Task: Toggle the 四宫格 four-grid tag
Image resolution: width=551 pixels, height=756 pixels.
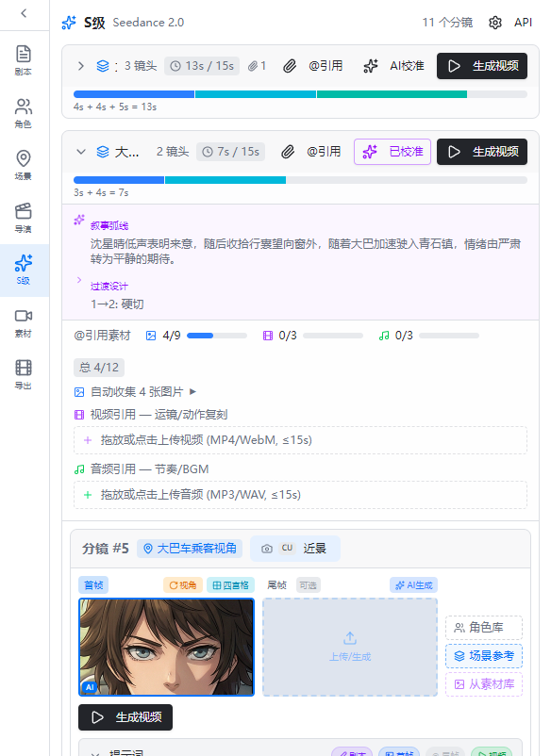Action: 230,585
